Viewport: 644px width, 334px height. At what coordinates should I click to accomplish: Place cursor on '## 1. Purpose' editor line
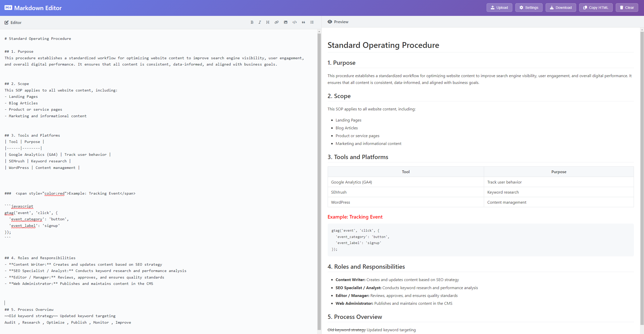(x=19, y=51)
